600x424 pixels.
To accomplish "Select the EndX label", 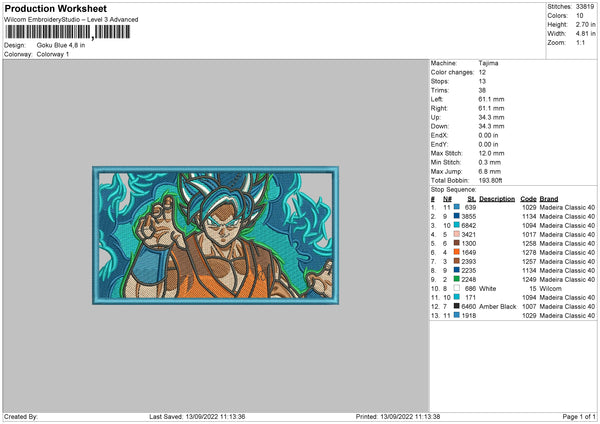I will tap(439, 135).
